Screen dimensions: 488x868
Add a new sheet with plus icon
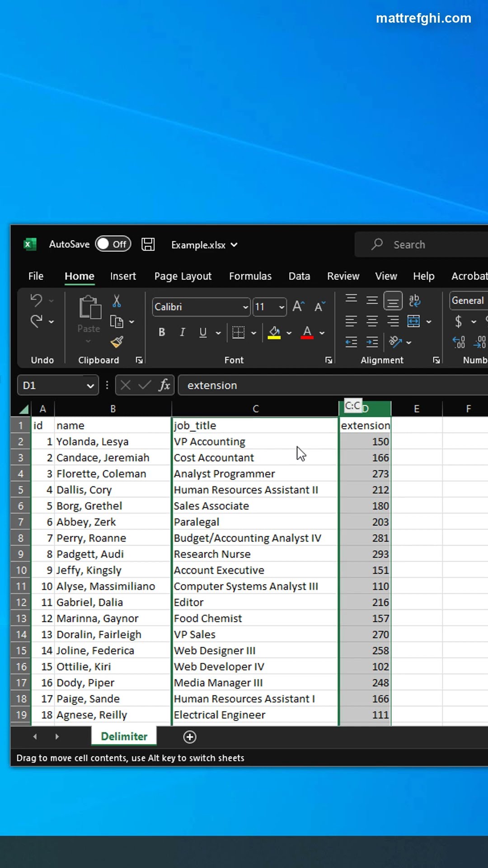click(190, 737)
